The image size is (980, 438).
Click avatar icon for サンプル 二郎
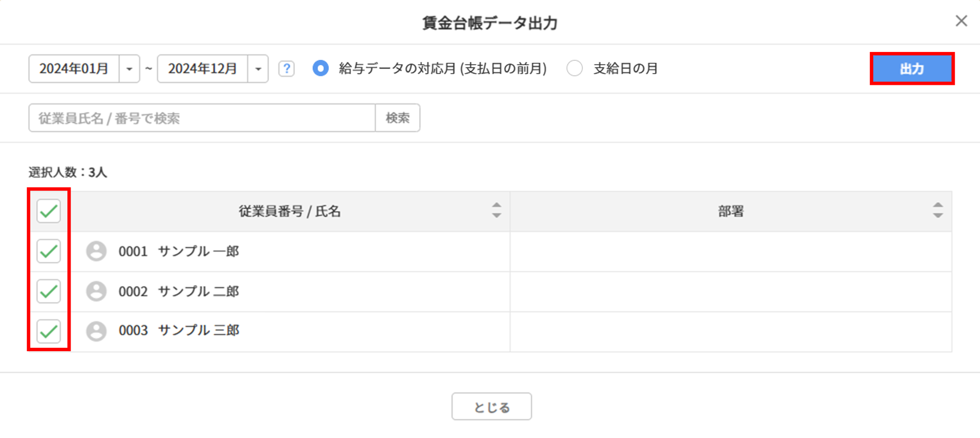(97, 291)
